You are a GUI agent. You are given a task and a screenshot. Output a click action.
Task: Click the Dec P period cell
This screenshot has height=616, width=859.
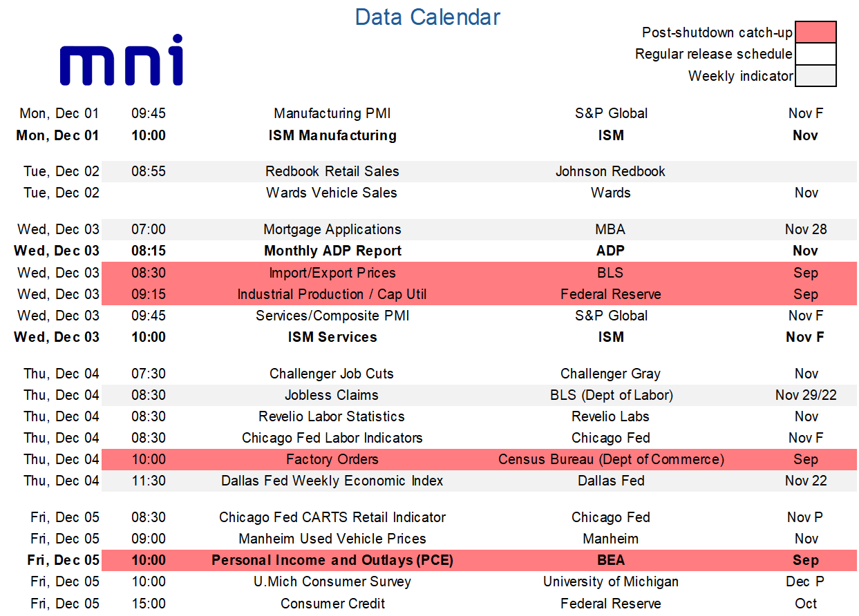click(806, 581)
